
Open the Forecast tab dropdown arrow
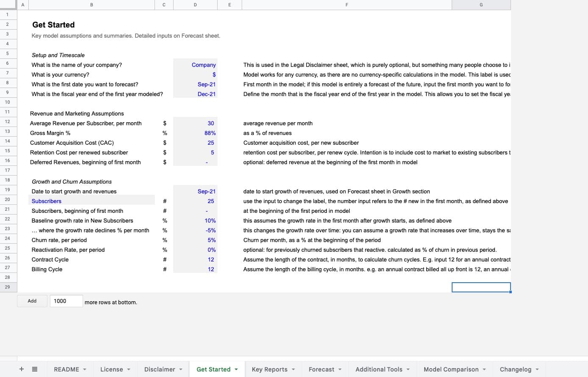[340, 369]
